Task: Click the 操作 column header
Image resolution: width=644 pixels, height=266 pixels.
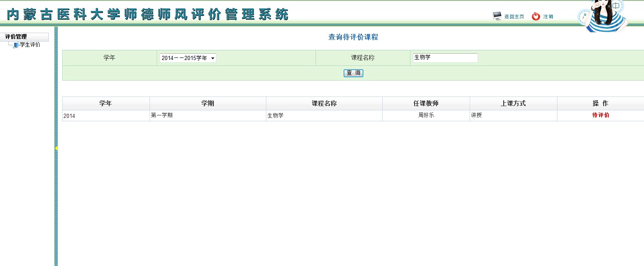Action: 600,104
